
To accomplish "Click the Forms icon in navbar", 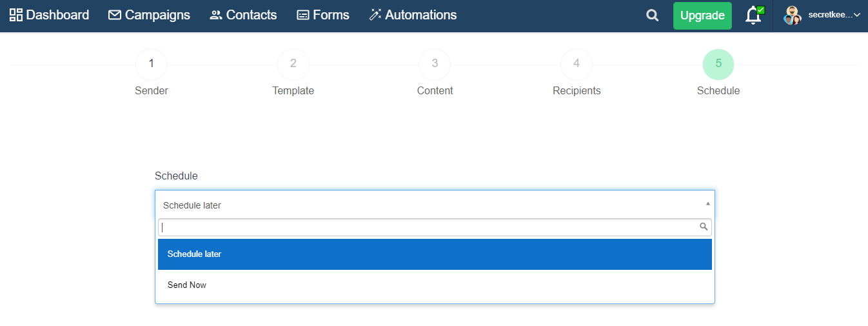I will pyautogui.click(x=303, y=15).
